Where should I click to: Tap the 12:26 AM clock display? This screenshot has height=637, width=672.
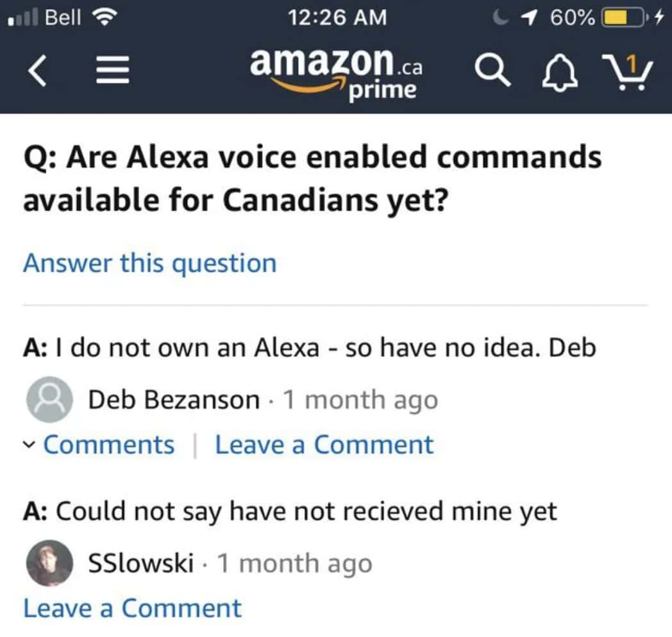point(338,17)
